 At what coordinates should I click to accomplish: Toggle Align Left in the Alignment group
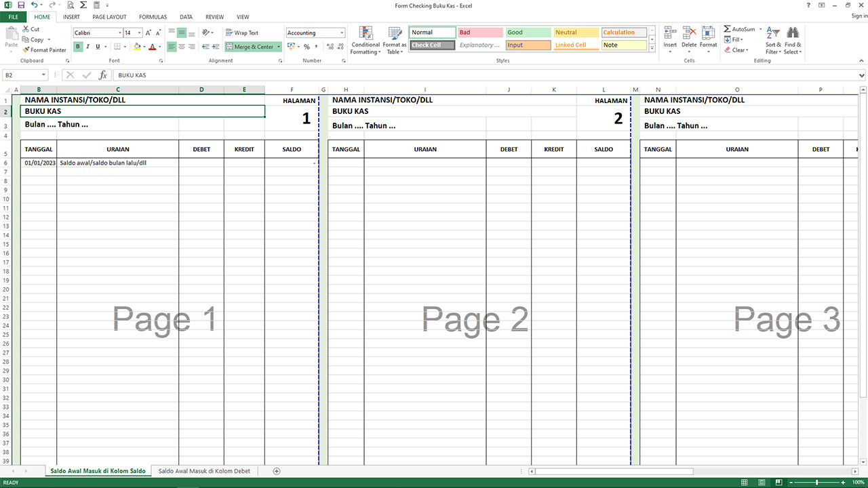(172, 47)
